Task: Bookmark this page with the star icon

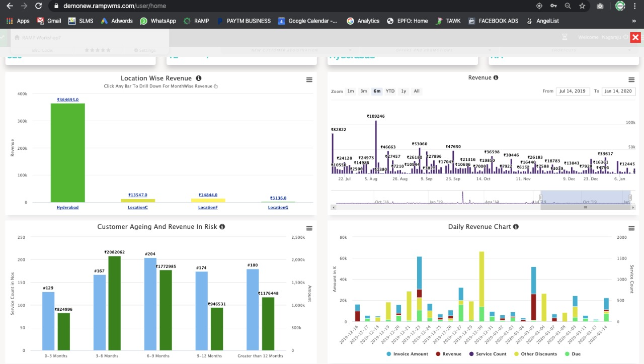Action: click(x=582, y=6)
